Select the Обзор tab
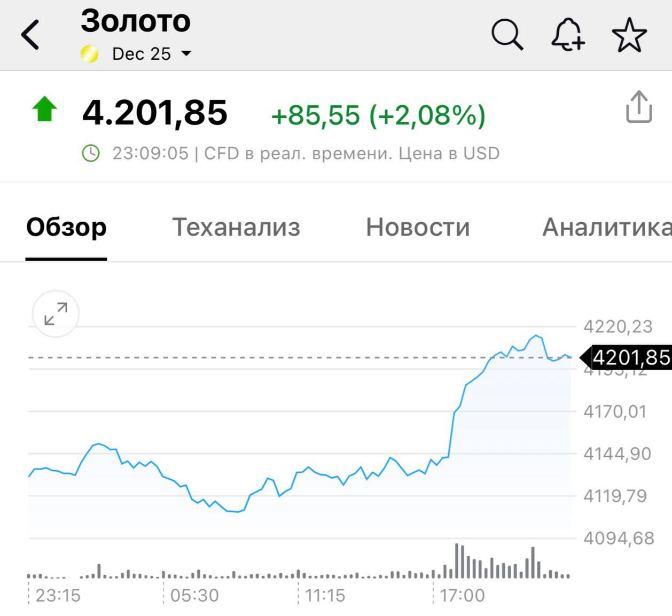This screenshot has width=672, height=616. click(66, 228)
